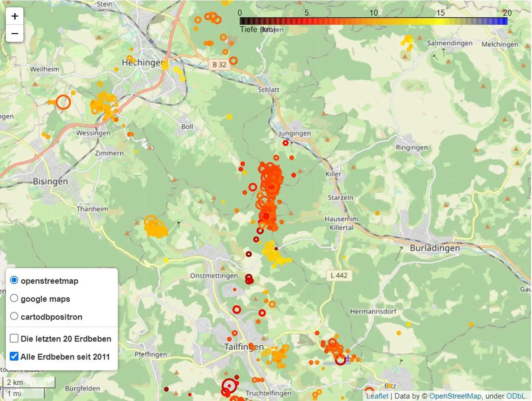532x401 pixels.
Task: Open the Leaflet attribution link
Action: click(x=377, y=396)
